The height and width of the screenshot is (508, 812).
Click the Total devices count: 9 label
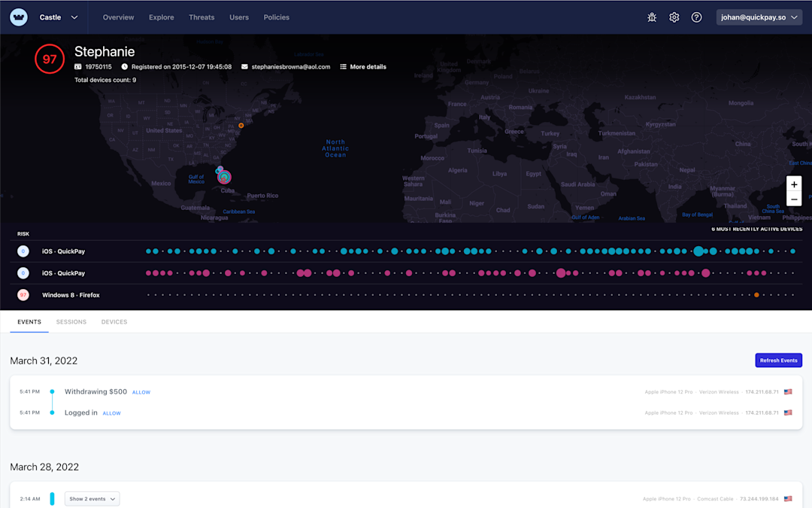(105, 80)
